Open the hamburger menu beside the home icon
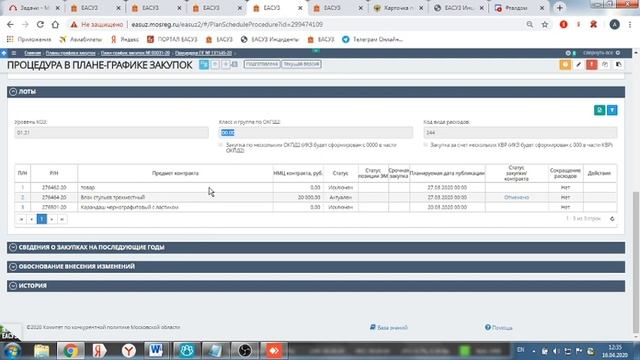The image size is (640, 360). point(13,53)
